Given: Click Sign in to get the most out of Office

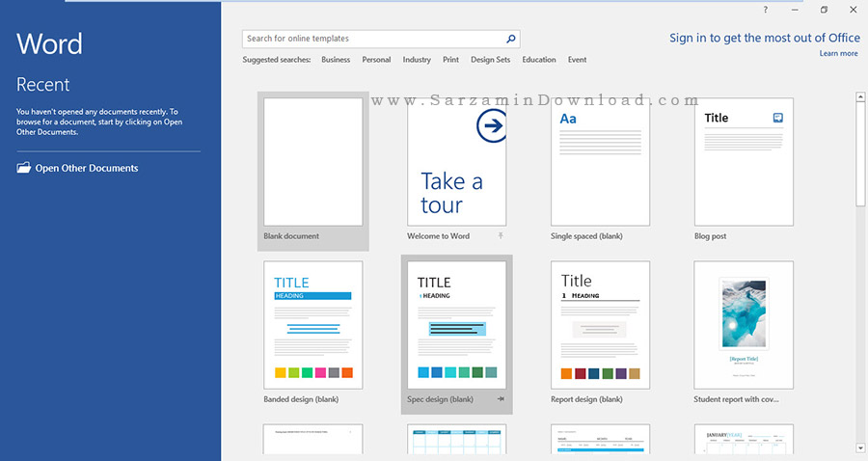Looking at the screenshot, I should [765, 39].
